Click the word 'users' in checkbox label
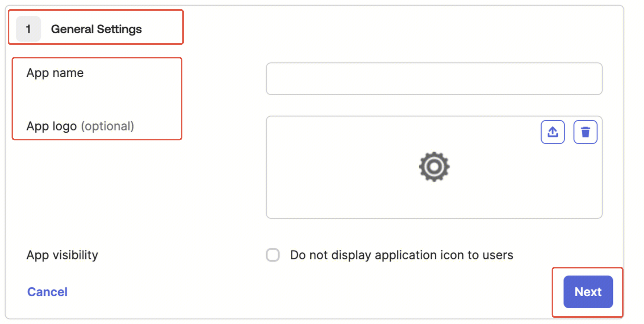This screenshot has height=324, width=644. click(x=498, y=255)
